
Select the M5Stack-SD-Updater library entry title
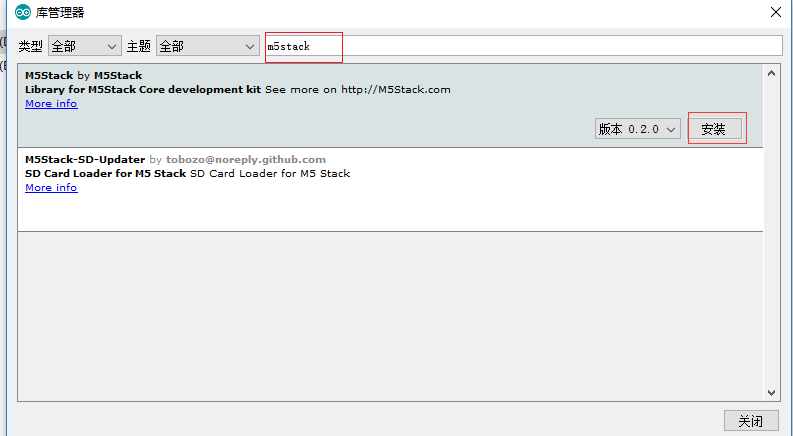pos(85,159)
